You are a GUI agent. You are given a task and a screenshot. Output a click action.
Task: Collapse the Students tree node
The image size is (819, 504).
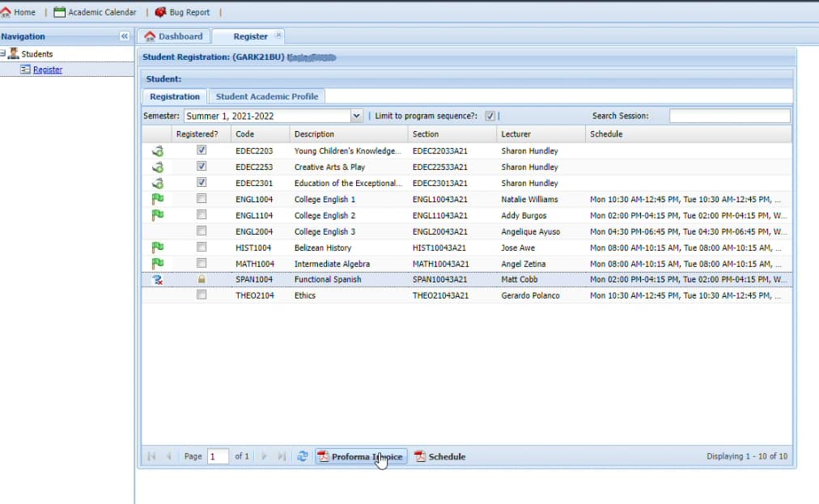[x=3, y=54]
